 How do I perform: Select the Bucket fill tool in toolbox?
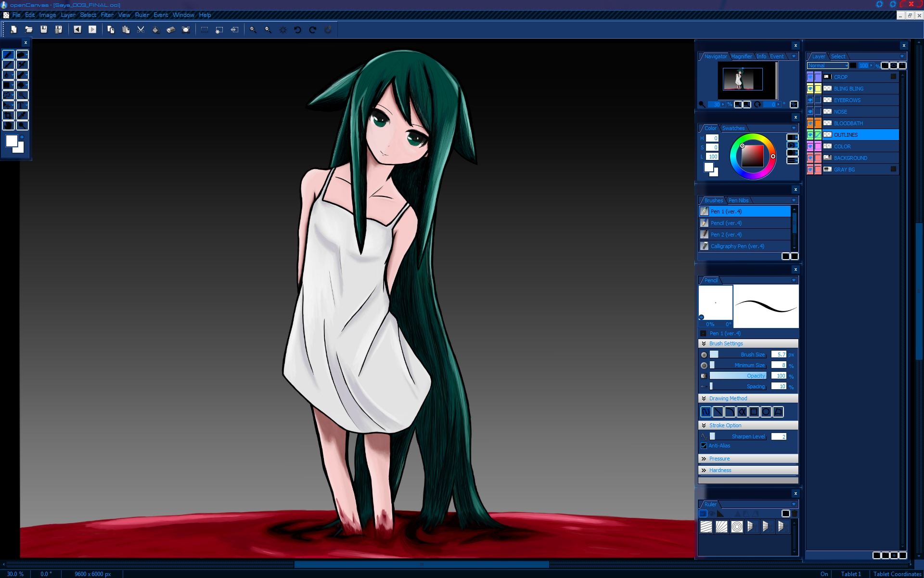point(22,85)
